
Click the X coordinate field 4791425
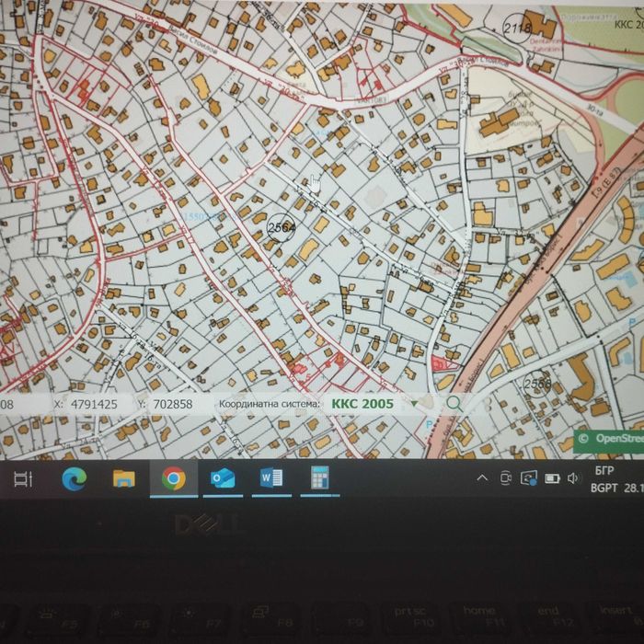(94, 404)
